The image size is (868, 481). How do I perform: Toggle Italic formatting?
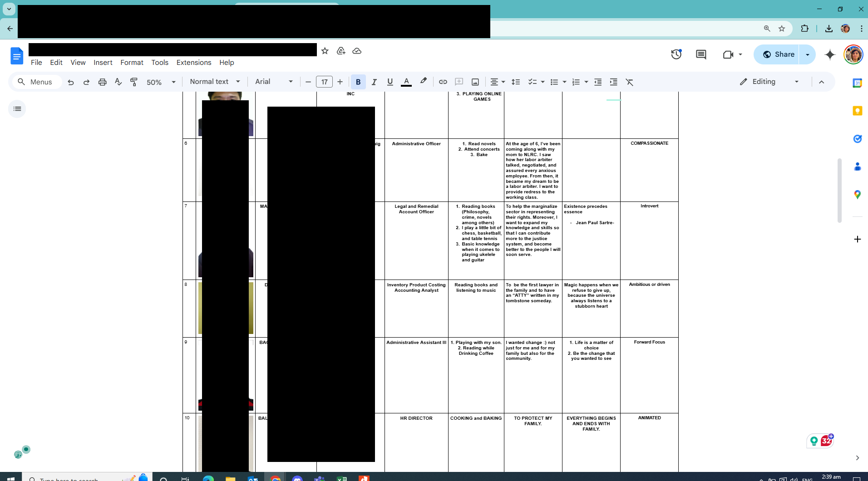(374, 82)
